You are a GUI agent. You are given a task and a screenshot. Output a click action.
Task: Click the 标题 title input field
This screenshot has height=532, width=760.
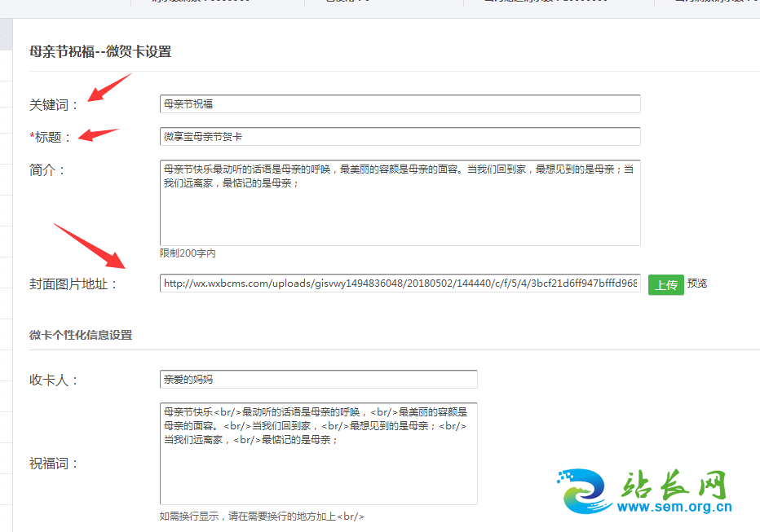click(400, 137)
